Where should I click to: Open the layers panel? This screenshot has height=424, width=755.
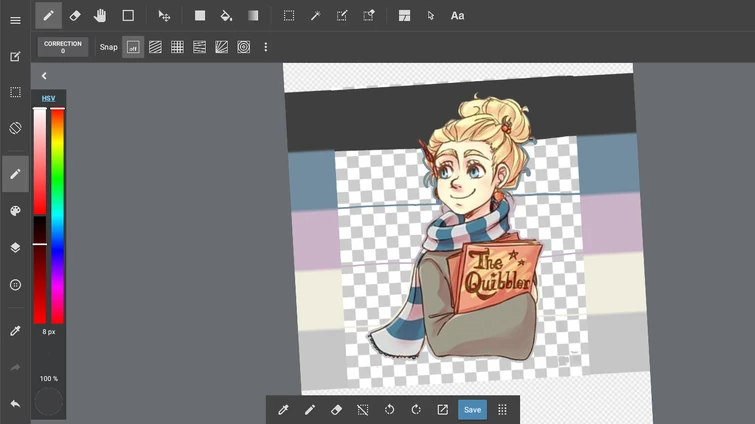pos(15,247)
